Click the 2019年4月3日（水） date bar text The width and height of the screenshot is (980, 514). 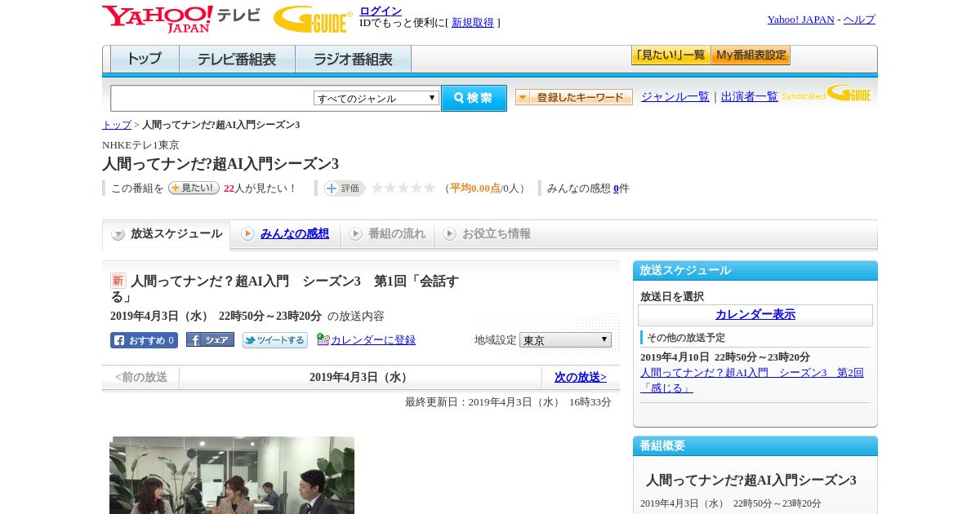pos(360,377)
